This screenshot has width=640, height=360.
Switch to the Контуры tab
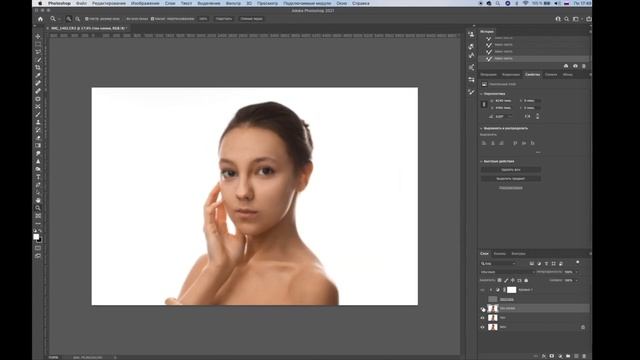click(x=518, y=254)
